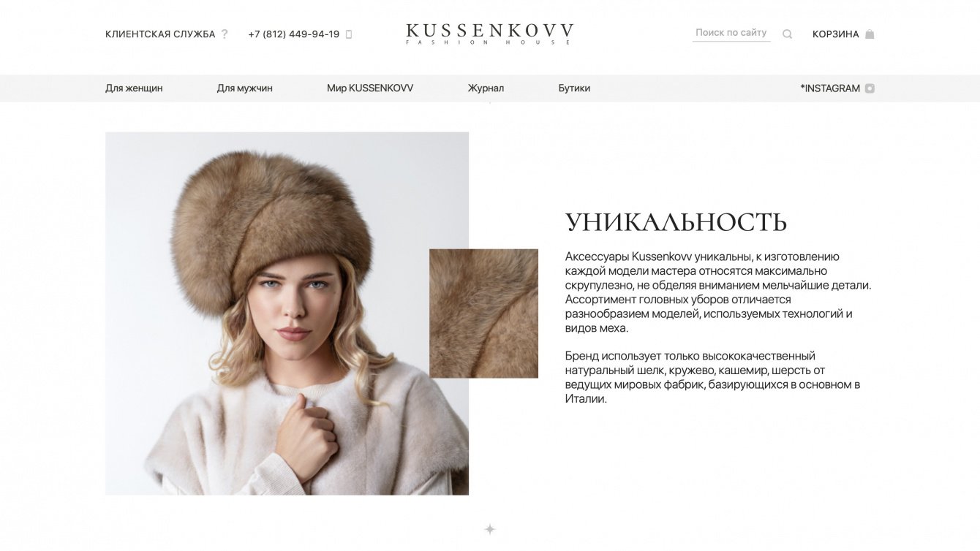Click the phone icon beside the number
This screenshot has height=551, width=980.
point(349,34)
